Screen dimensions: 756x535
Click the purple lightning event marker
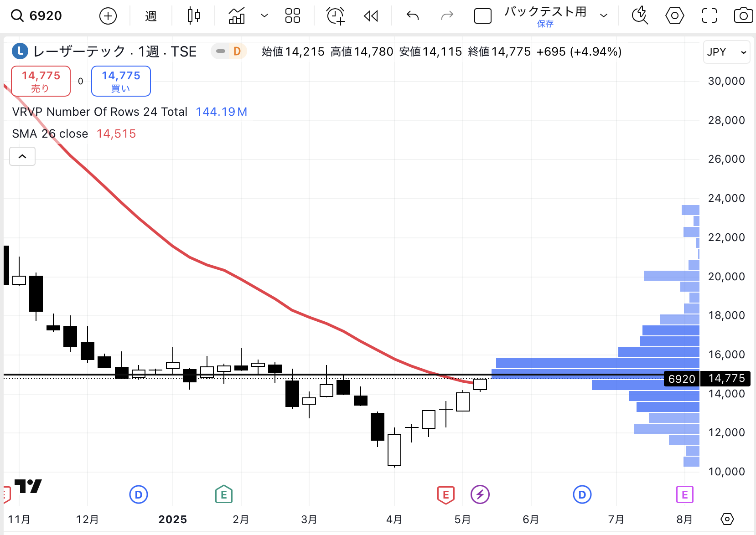[x=480, y=494]
